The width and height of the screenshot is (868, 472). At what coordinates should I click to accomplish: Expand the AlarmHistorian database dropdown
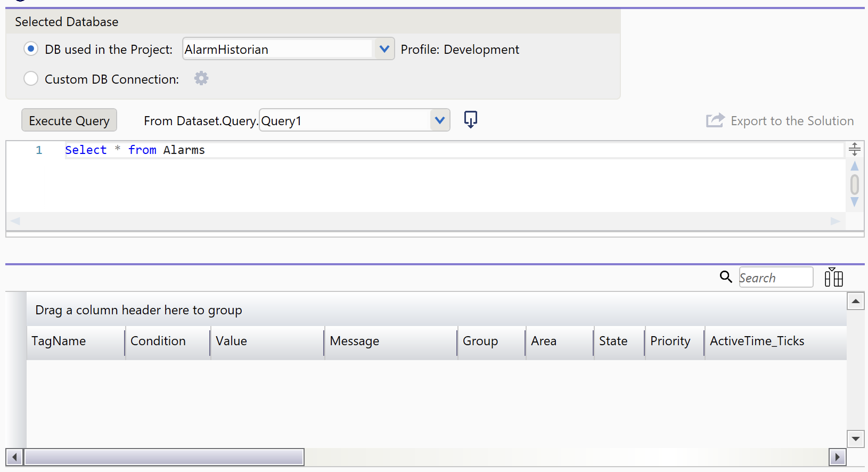384,49
